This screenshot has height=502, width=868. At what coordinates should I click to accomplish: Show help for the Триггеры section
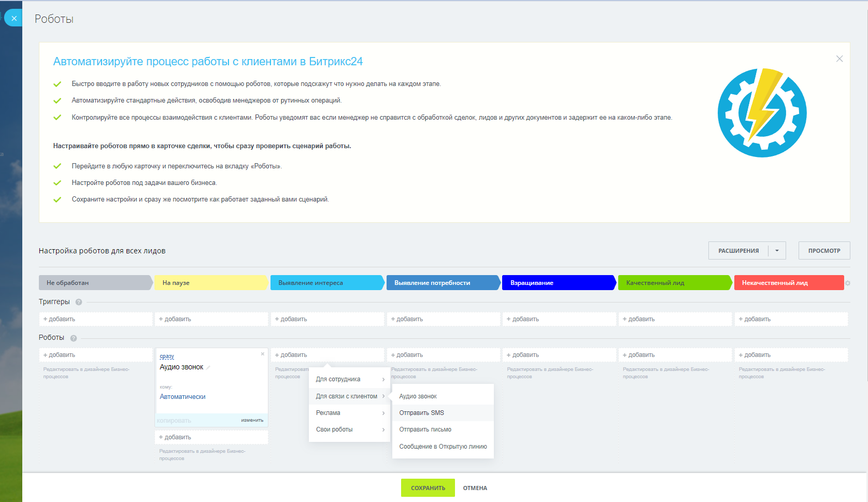click(x=79, y=302)
